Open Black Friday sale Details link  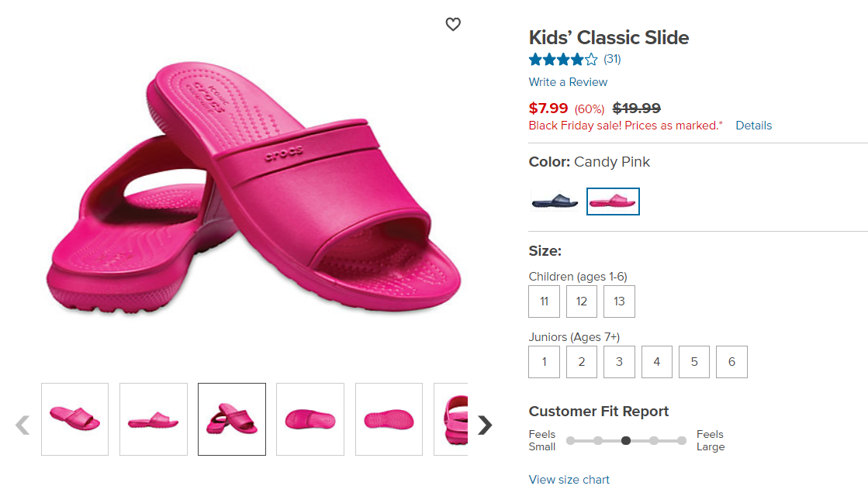pos(753,126)
